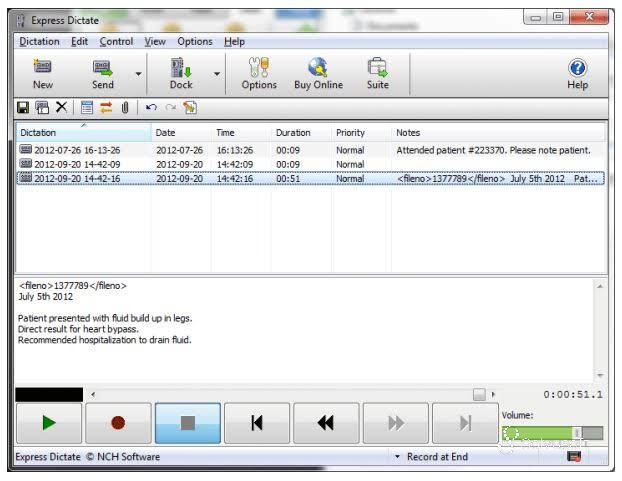Open the Dock dropdown arrow
622x481 pixels.
click(x=217, y=74)
